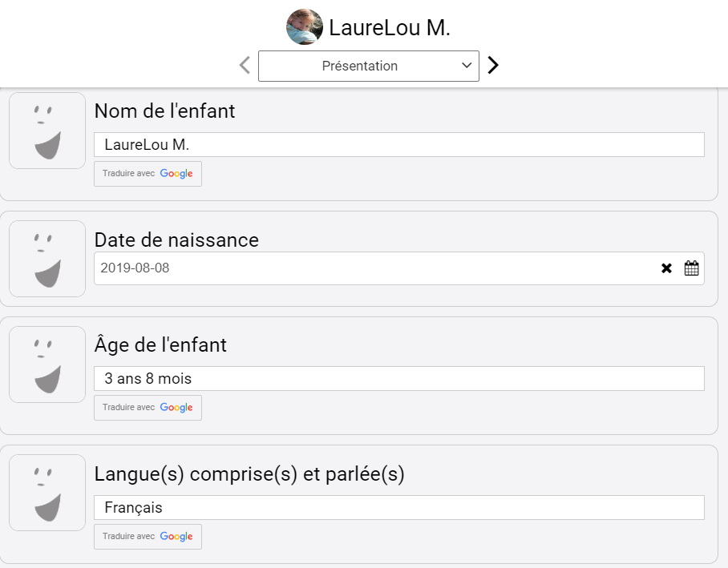
Task: Click the LaureLou M. page title
Action: (x=390, y=28)
